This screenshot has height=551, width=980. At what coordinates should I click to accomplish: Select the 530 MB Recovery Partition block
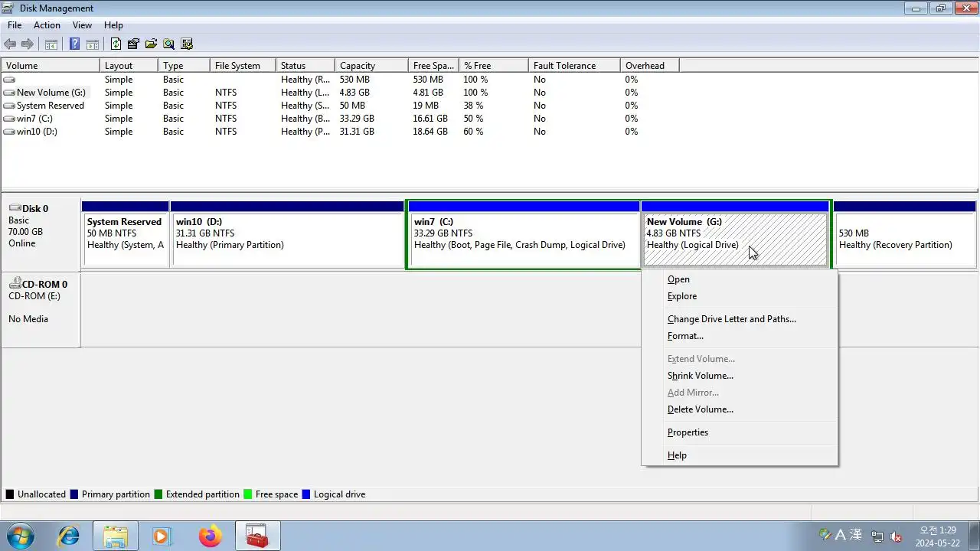click(x=905, y=234)
